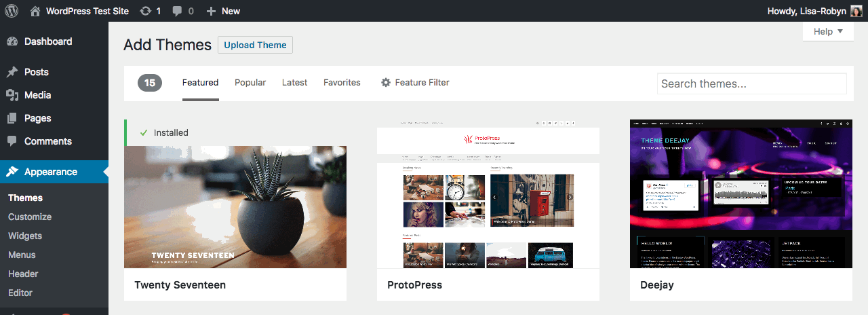This screenshot has width=868, height=315.
Task: Click the WordPress logo icon
Action: (x=12, y=11)
